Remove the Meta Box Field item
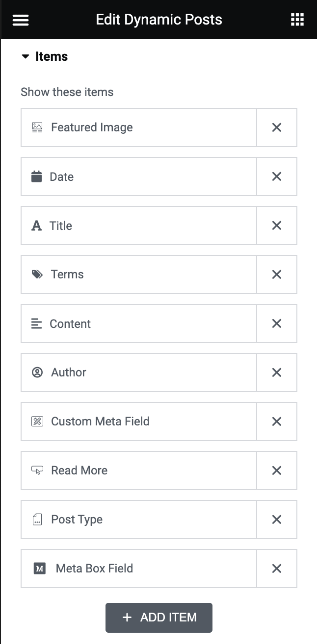 (277, 569)
